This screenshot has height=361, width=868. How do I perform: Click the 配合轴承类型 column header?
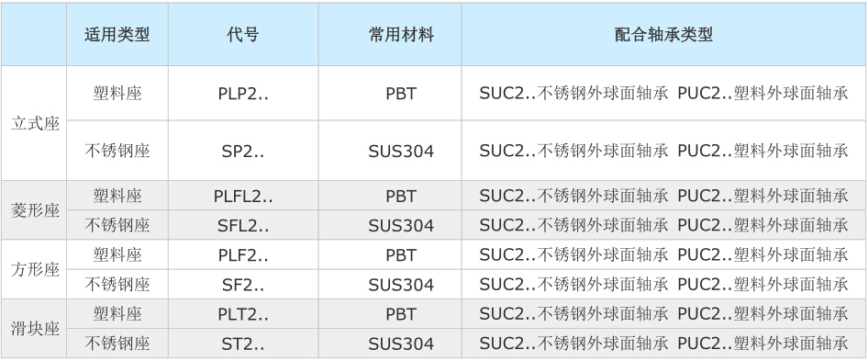tap(663, 35)
